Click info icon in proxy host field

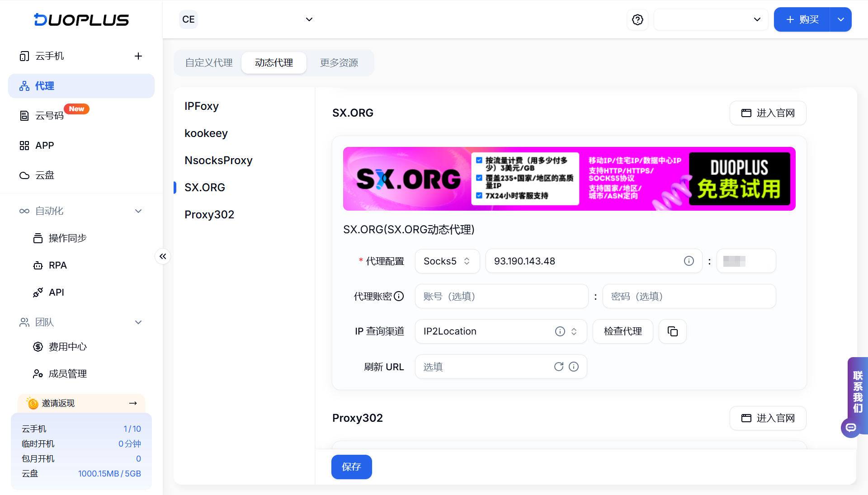point(689,261)
